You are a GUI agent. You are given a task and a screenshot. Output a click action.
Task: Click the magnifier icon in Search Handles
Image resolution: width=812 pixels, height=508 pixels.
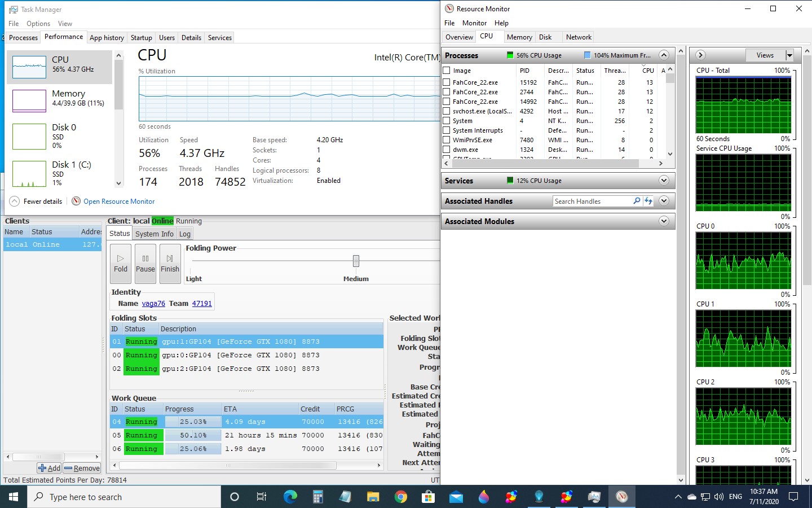tap(637, 201)
